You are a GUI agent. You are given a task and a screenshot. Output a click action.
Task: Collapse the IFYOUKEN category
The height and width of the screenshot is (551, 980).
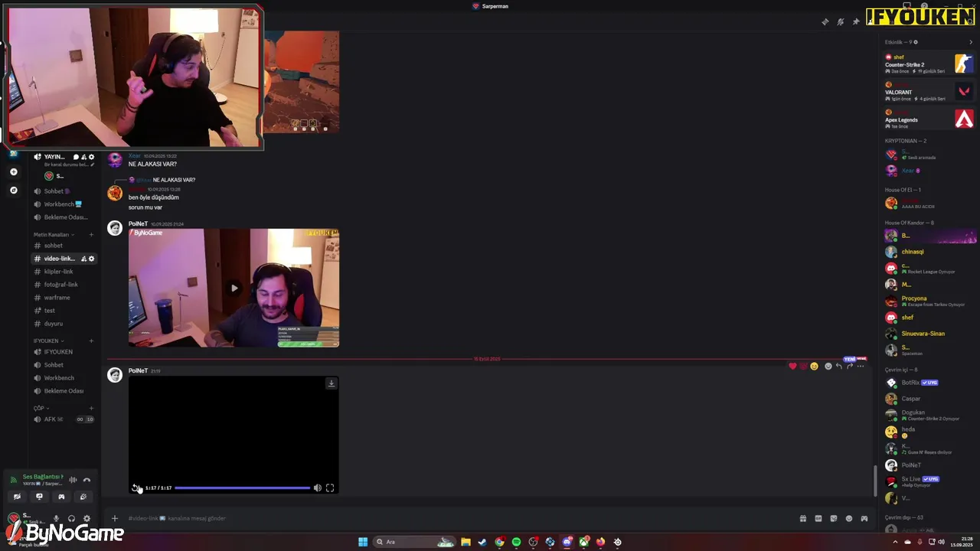[48, 341]
